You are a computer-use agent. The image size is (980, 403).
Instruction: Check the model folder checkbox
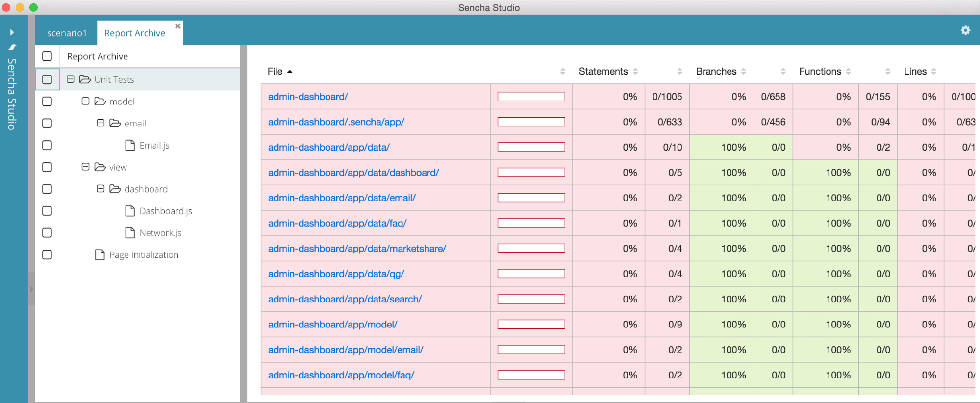point(47,101)
